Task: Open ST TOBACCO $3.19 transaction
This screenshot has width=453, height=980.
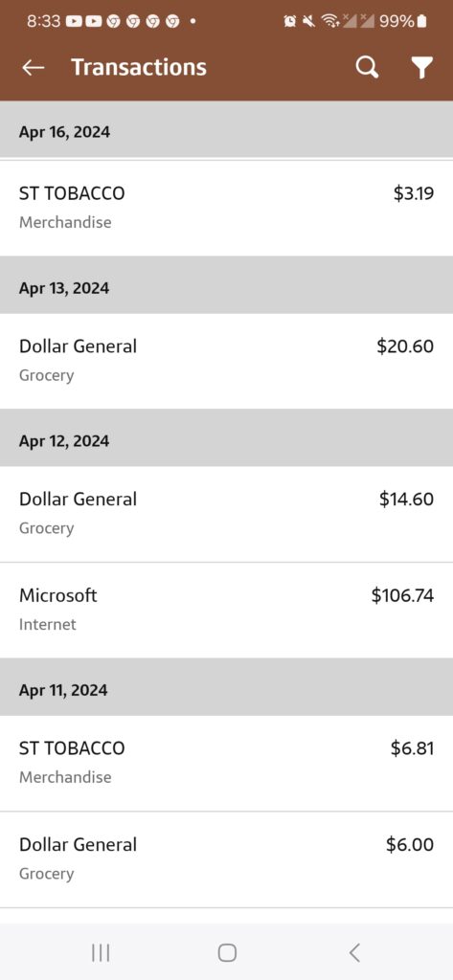Action: point(226,208)
